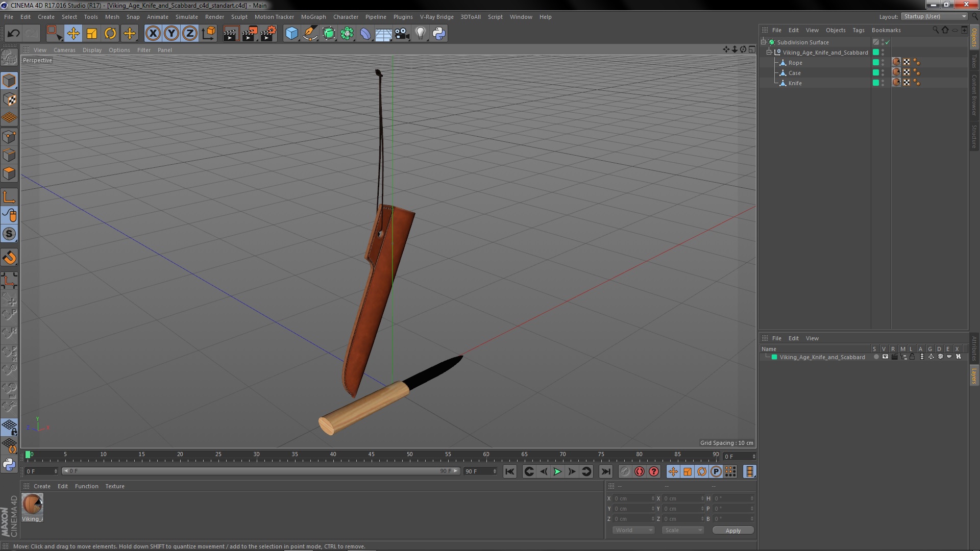Viewport: 980px width, 551px height.
Task: Click the search icon in Object Manager
Action: point(935,30)
